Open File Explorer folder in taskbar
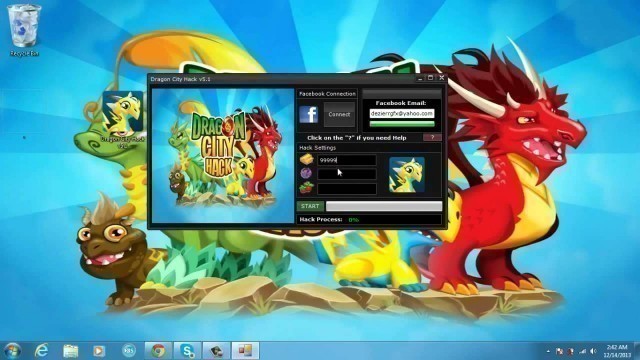The width and height of the screenshot is (640, 360). [70, 351]
